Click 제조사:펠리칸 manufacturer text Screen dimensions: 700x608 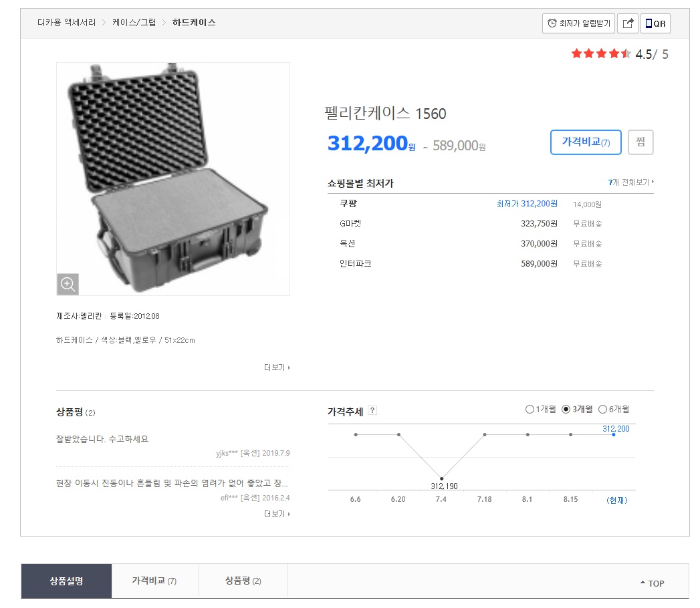pos(79,316)
